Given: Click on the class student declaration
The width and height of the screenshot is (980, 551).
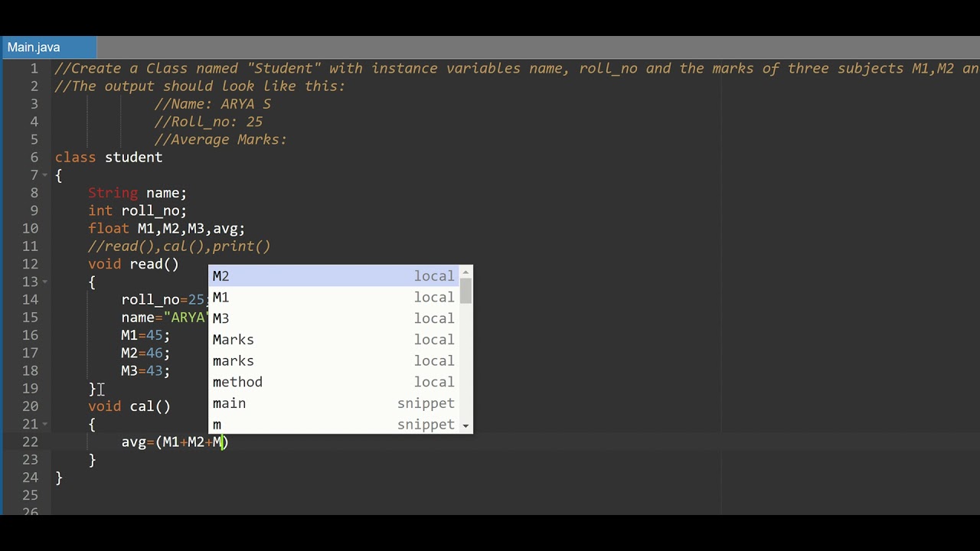Looking at the screenshot, I should click(x=109, y=158).
